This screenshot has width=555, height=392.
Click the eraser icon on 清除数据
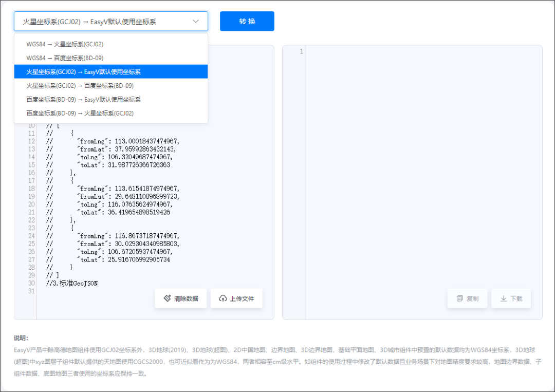click(x=167, y=298)
